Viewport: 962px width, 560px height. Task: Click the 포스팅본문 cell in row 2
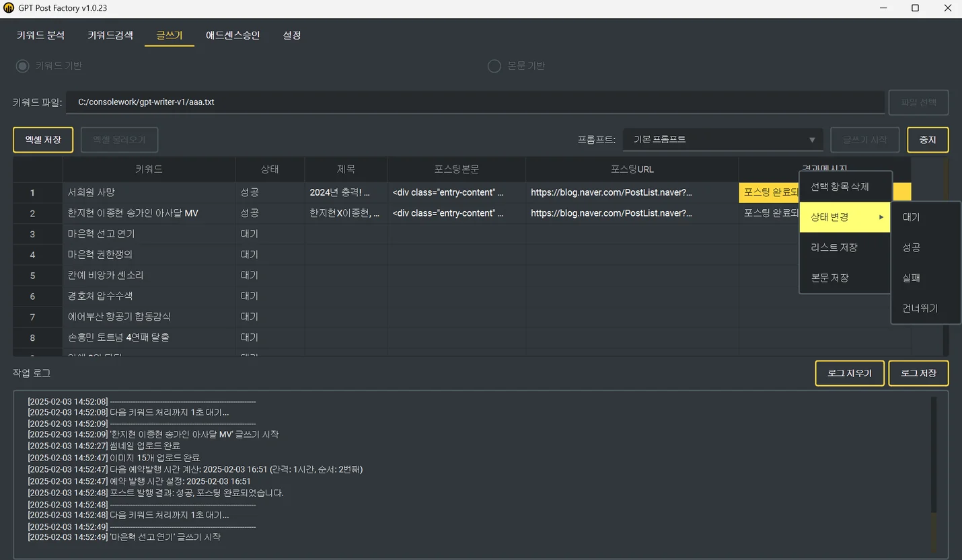(x=457, y=213)
